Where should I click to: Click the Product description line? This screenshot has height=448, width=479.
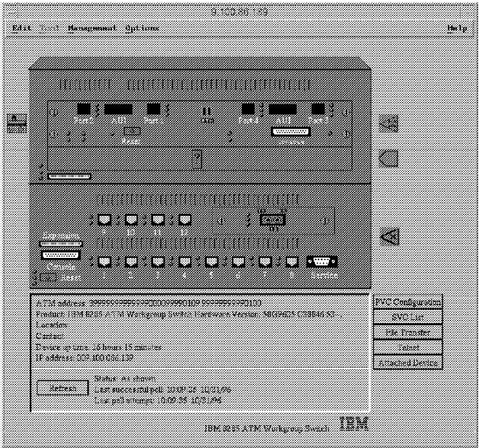188,314
